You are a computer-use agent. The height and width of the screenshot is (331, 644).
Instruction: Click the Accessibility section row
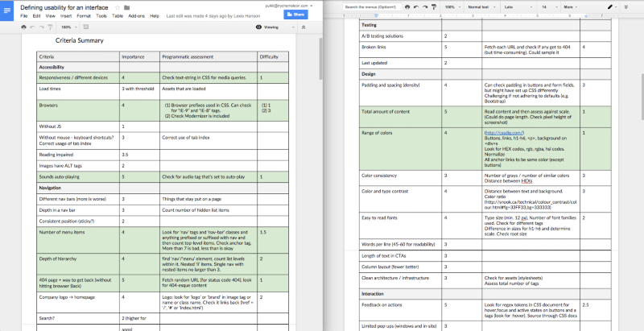[163, 67]
